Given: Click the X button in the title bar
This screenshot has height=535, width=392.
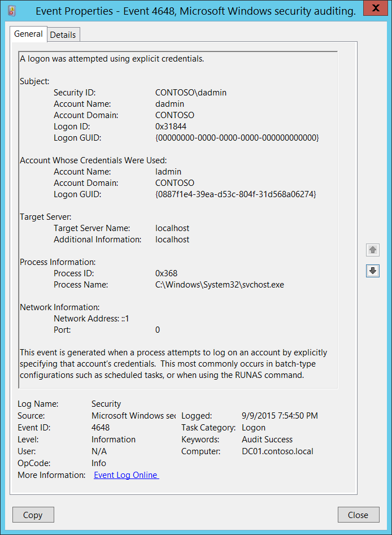Looking at the screenshot, I should 375,8.
